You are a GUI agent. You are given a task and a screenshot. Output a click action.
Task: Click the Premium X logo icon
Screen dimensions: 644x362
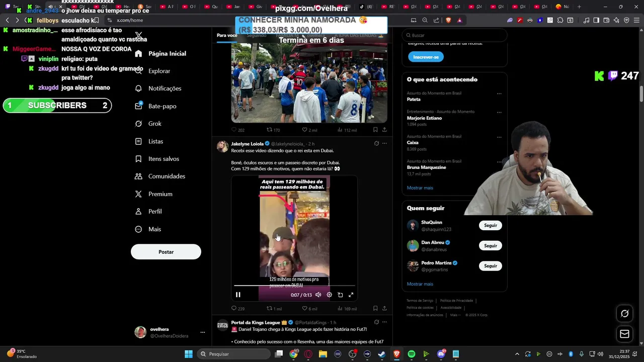click(138, 194)
